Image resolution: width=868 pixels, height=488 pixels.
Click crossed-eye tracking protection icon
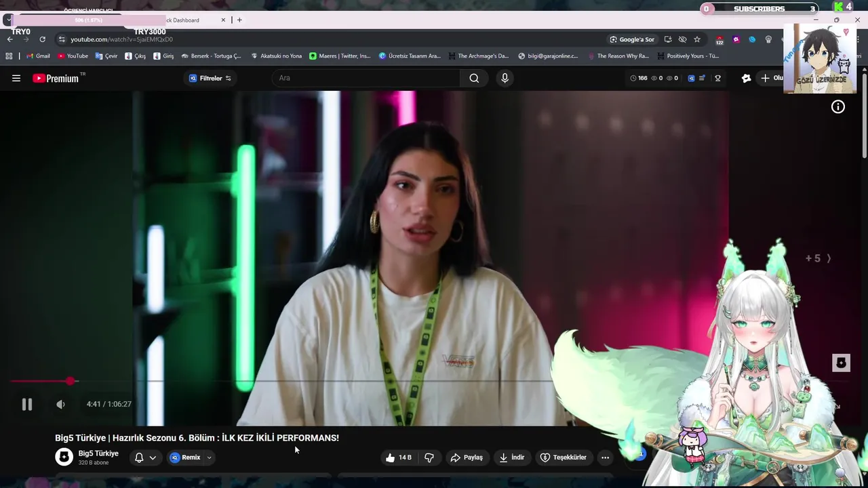[682, 39]
